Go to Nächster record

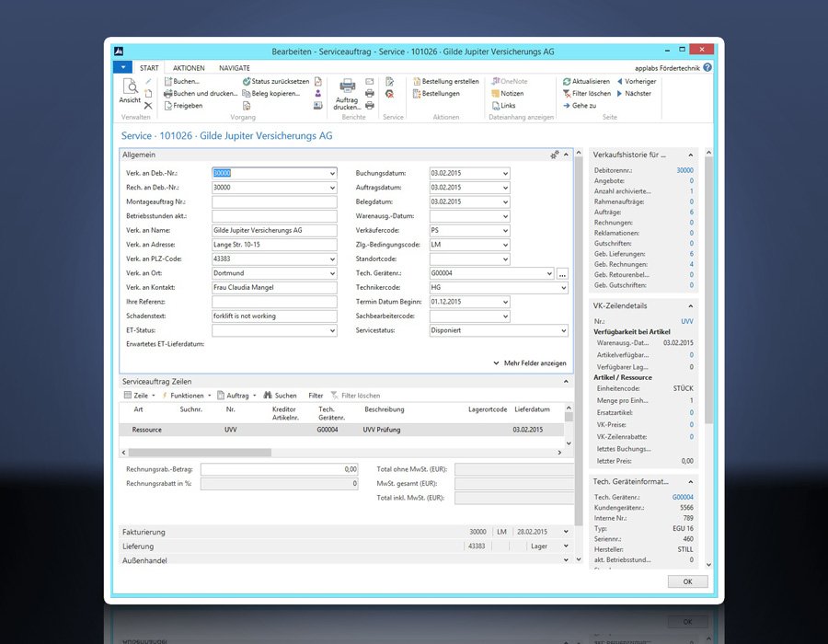click(x=634, y=94)
